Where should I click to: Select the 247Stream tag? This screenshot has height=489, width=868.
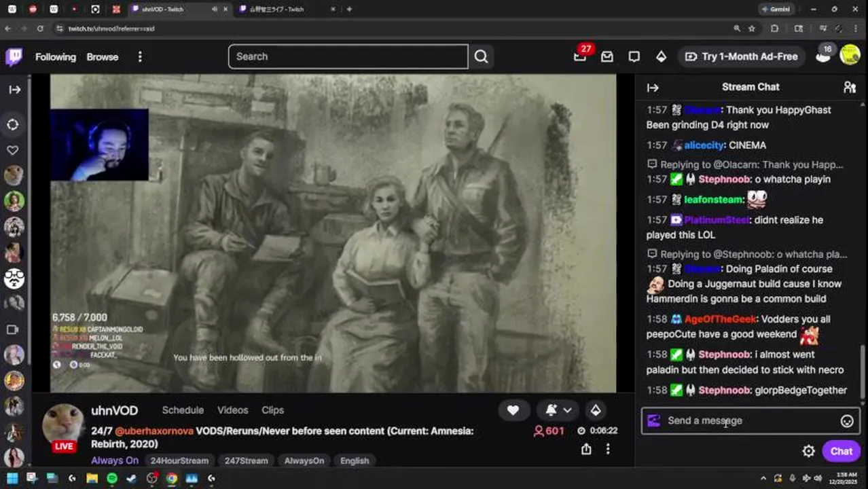(x=246, y=460)
